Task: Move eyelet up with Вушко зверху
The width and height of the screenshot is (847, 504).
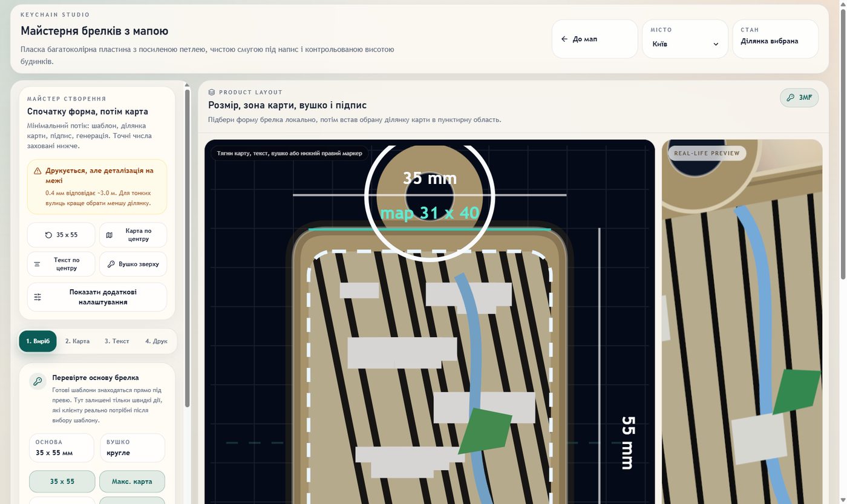Action: [x=133, y=264]
